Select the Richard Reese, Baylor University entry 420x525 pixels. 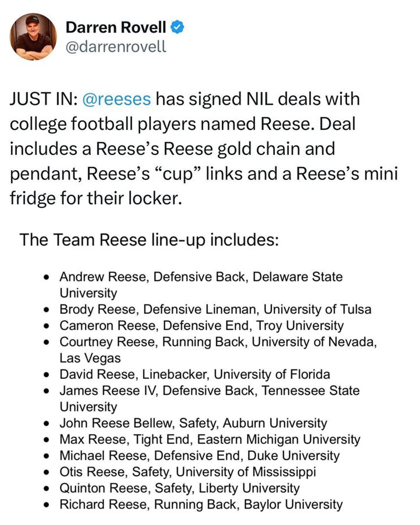(x=201, y=504)
